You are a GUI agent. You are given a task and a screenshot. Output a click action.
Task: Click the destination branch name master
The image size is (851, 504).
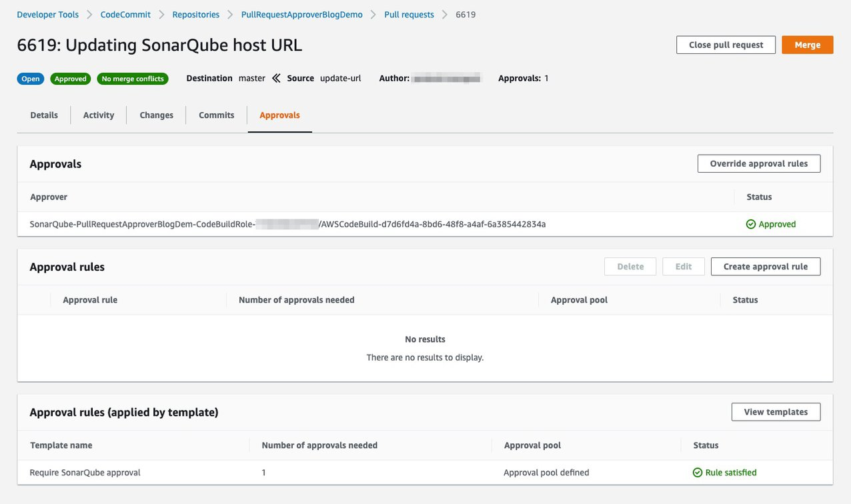coord(252,78)
